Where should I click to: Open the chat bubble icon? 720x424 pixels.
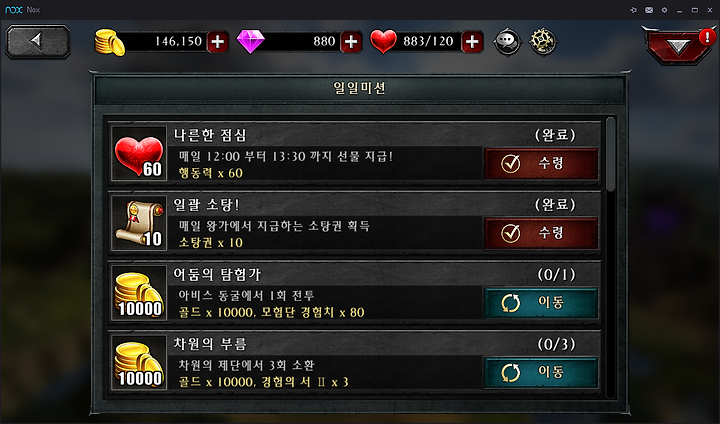(x=507, y=42)
